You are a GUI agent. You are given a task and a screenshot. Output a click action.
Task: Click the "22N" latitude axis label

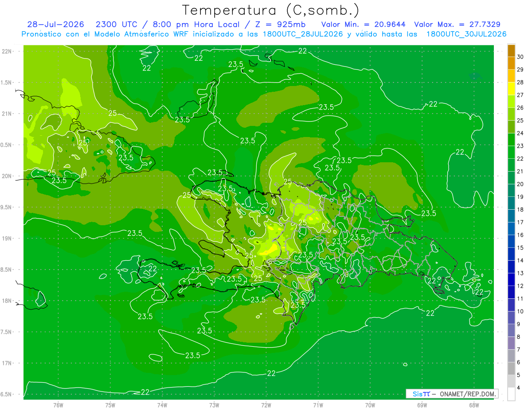[7, 51]
